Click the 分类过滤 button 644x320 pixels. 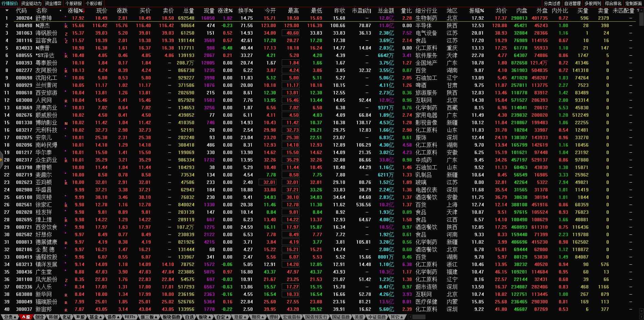(552, 3)
